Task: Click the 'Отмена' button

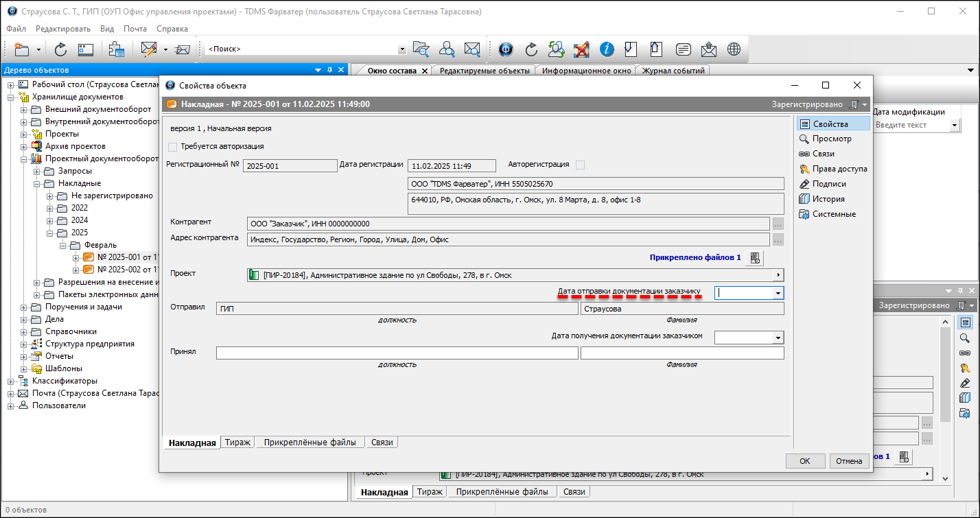Action: coord(850,461)
